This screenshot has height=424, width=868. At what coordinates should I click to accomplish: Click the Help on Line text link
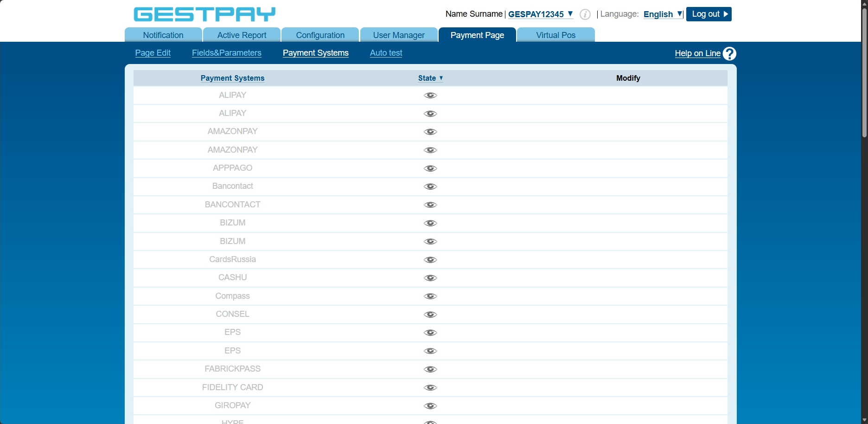point(697,53)
